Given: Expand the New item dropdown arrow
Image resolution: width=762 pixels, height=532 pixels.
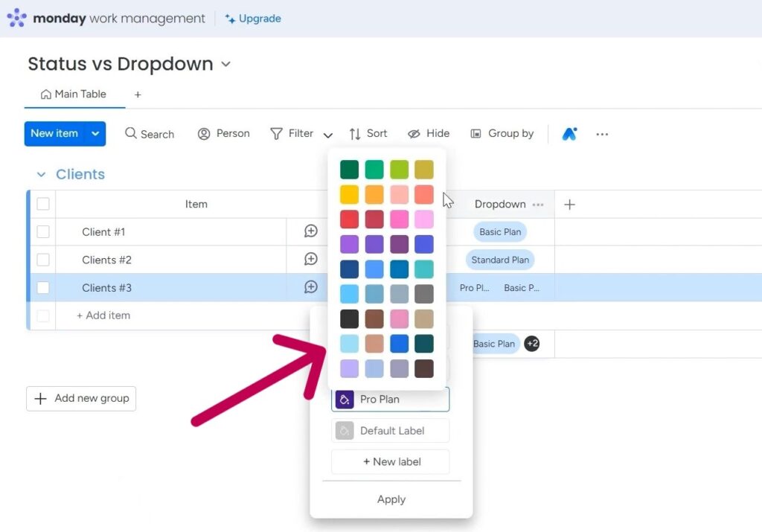Looking at the screenshot, I should pos(94,134).
